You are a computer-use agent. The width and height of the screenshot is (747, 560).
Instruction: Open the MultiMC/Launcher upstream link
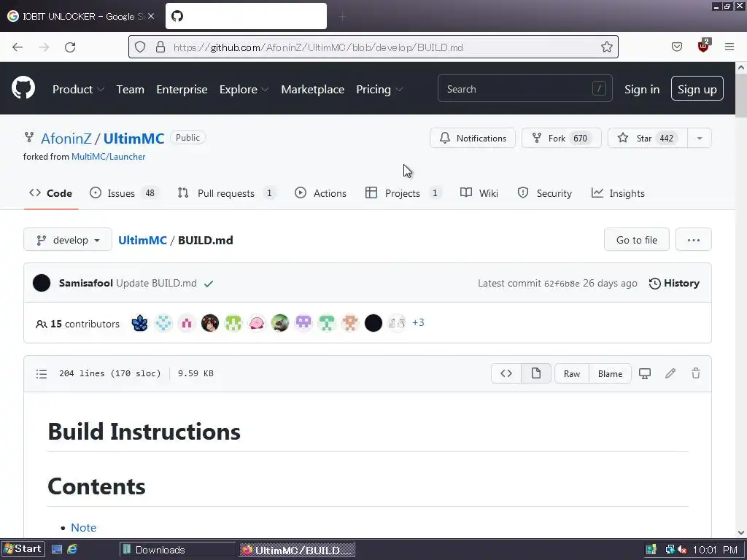click(108, 157)
